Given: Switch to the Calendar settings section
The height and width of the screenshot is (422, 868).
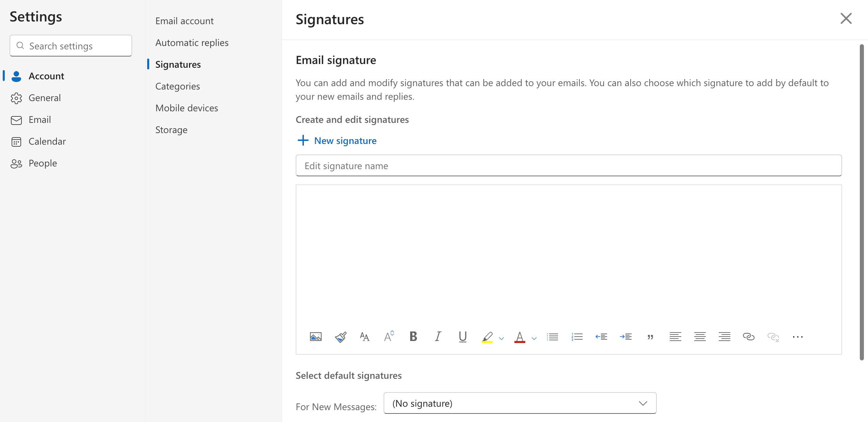Looking at the screenshot, I should pos(47,142).
